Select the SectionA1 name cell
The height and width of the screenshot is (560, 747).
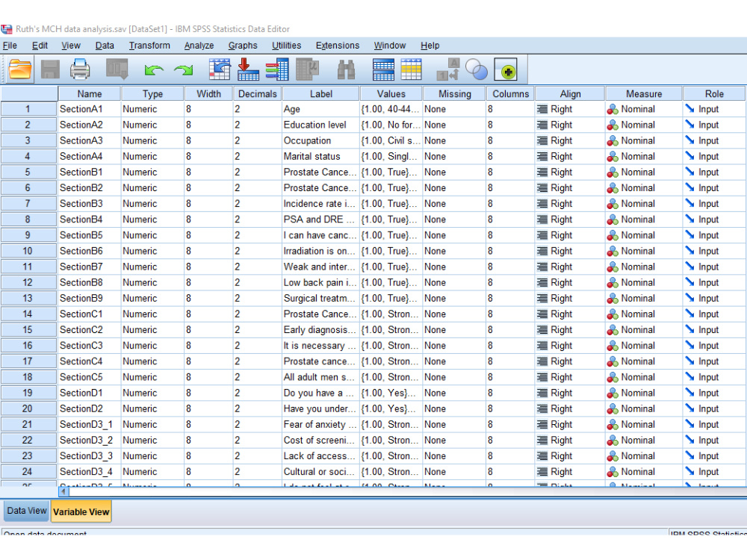(90, 109)
